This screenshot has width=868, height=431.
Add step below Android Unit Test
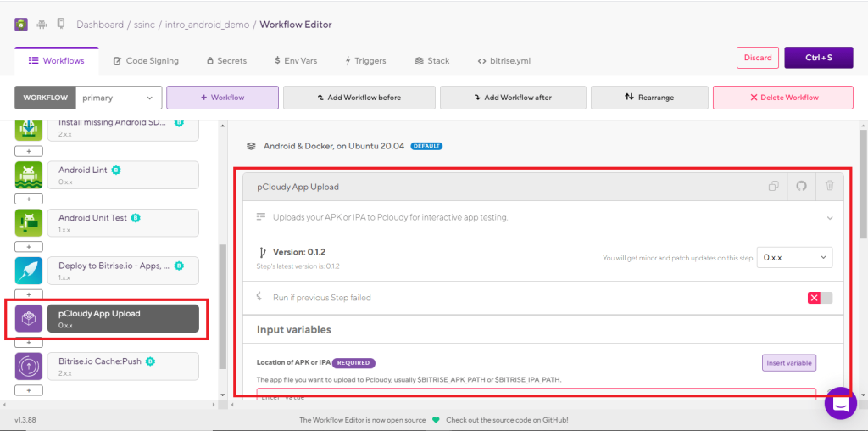pyautogui.click(x=29, y=247)
